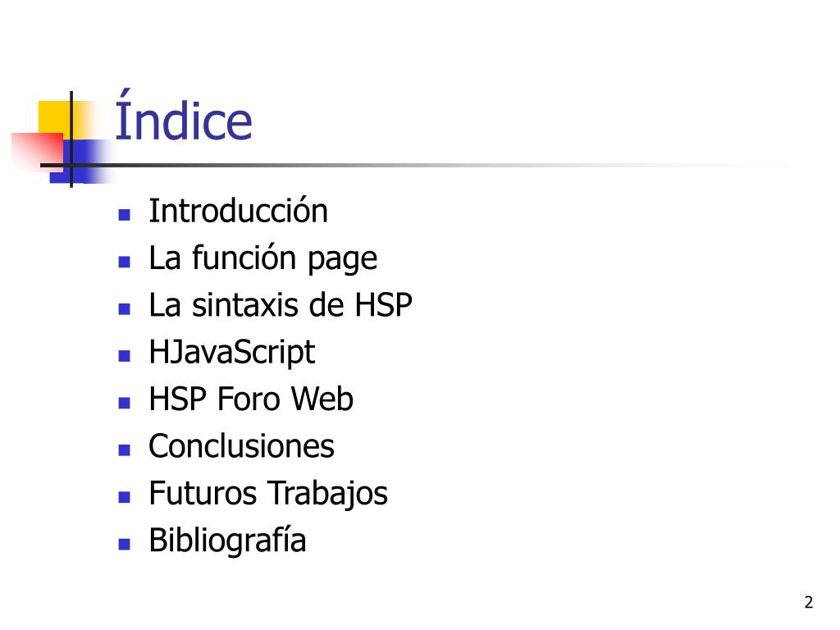Click the Conclusiones entry

(x=241, y=446)
